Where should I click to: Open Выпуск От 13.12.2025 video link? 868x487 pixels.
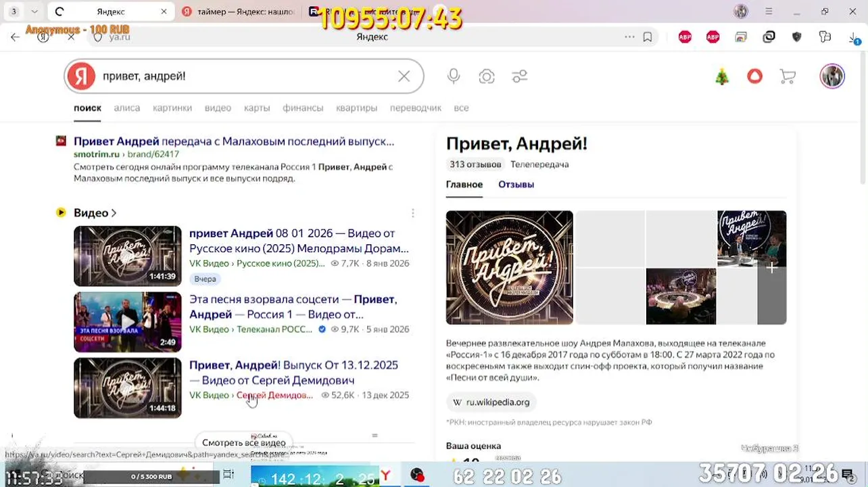[x=293, y=373]
